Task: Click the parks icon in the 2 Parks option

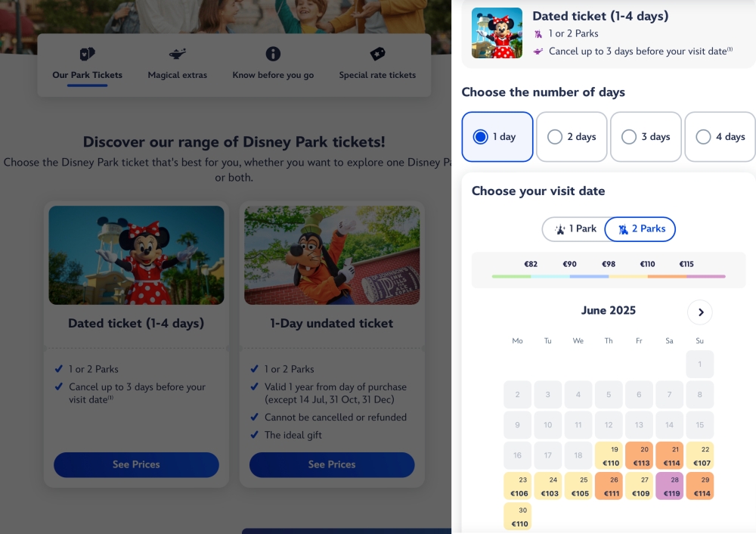Action: click(623, 229)
